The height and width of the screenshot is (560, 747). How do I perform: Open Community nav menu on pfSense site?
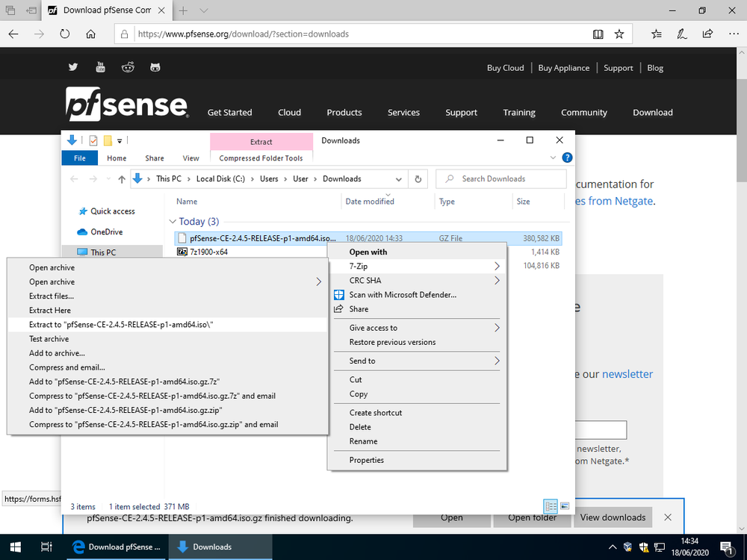click(x=583, y=113)
